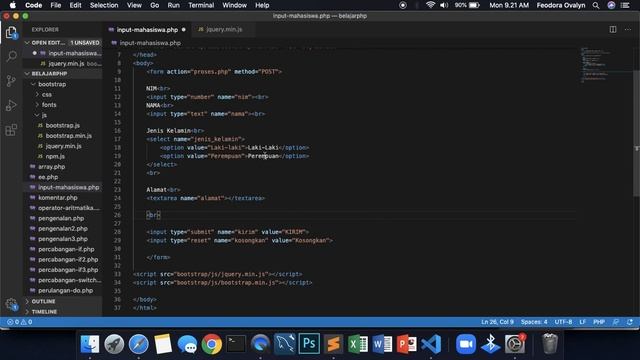The image size is (640, 360).
Task: Click the Ln 26, Col 9 cursor position
Action: pyautogui.click(x=497, y=322)
